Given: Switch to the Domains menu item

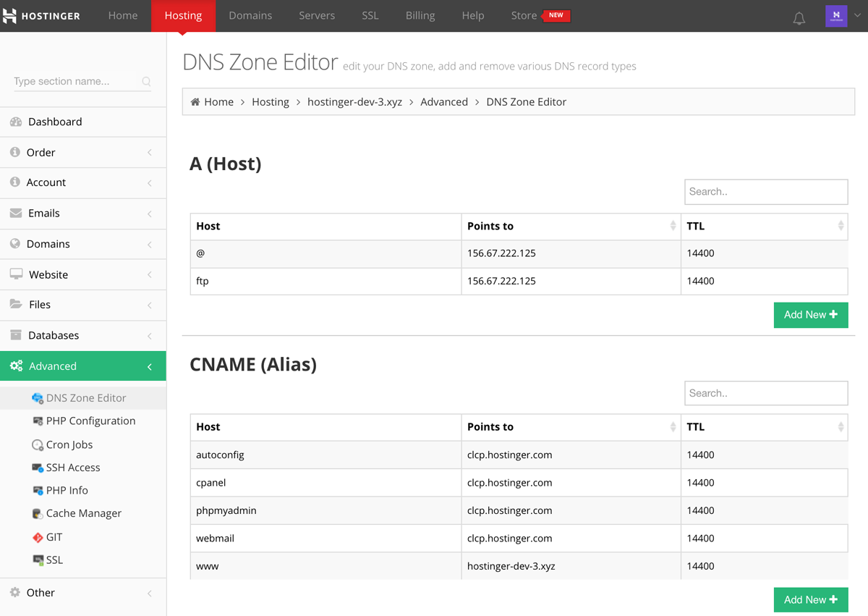Looking at the screenshot, I should pyautogui.click(x=250, y=15).
